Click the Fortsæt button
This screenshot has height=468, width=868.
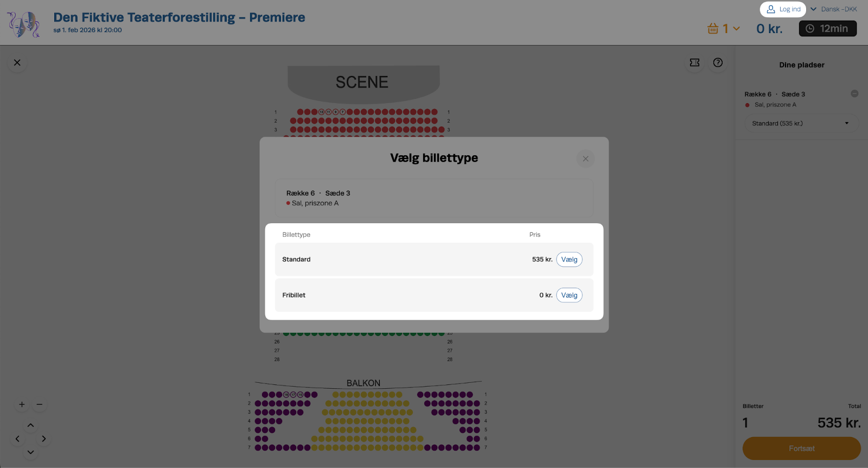(801, 448)
